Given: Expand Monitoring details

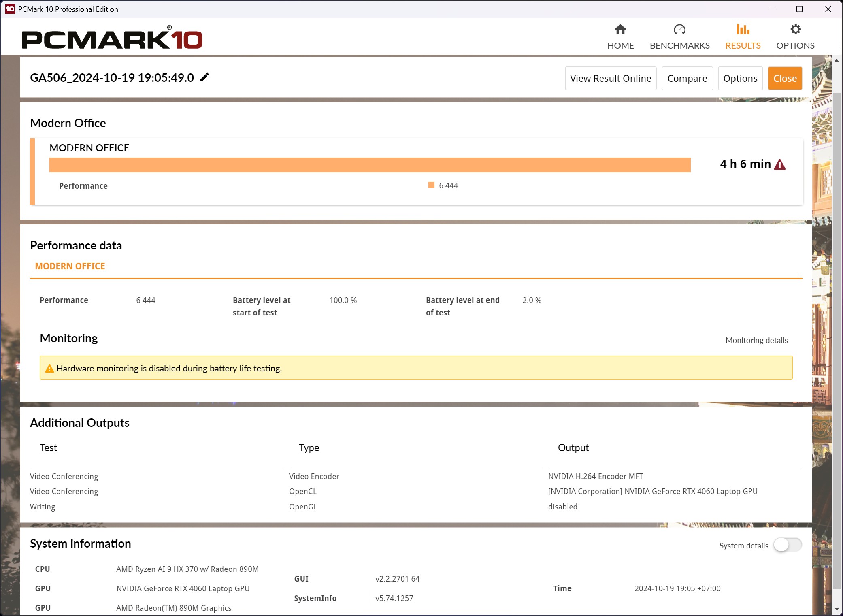Looking at the screenshot, I should coord(756,340).
